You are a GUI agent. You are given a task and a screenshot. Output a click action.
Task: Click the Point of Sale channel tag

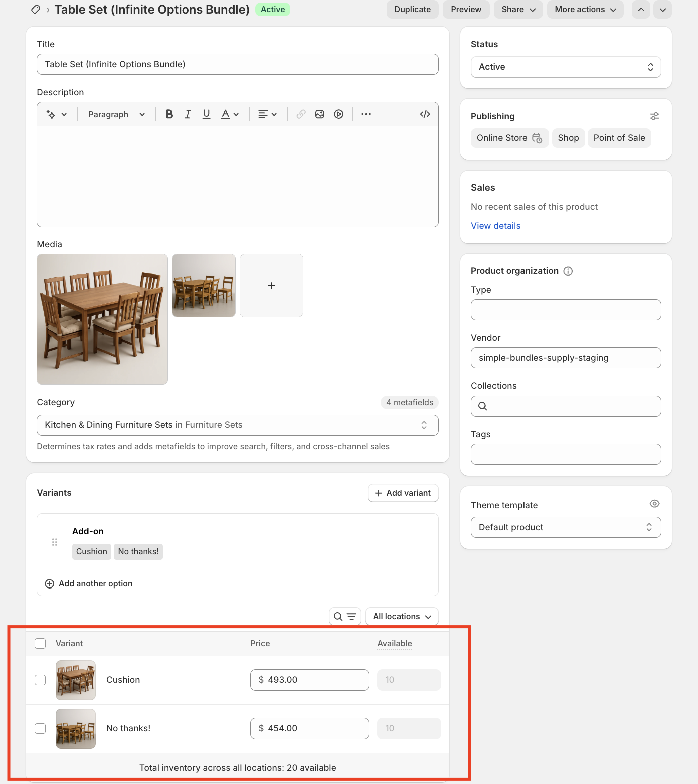coord(619,138)
